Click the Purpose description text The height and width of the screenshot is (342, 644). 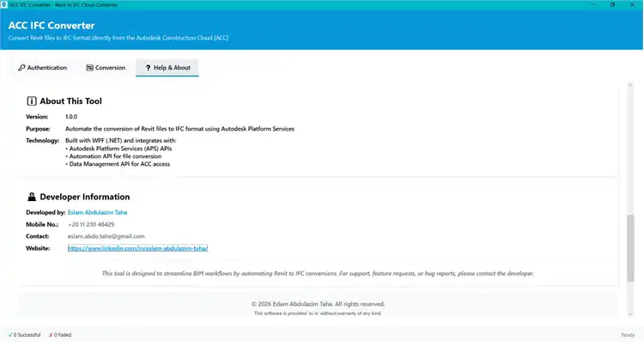coord(180,129)
